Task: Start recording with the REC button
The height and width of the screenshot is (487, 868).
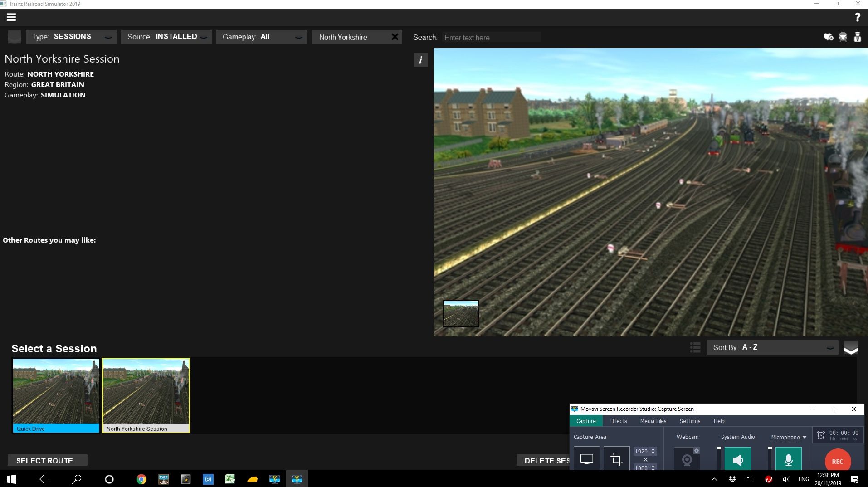Action: tap(837, 461)
